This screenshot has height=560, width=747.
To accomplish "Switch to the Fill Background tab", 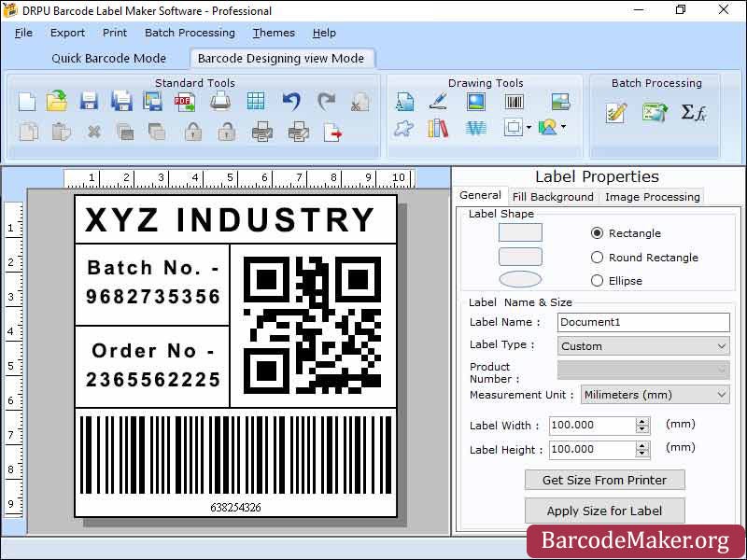I will (x=553, y=196).
